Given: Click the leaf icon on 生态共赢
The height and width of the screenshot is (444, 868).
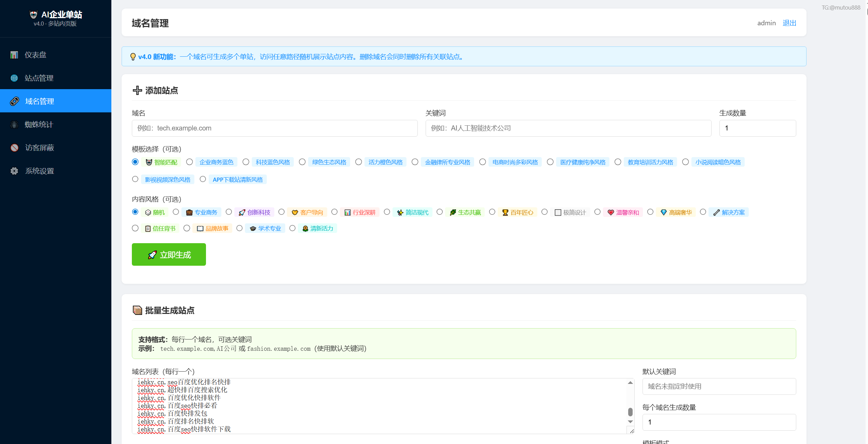Looking at the screenshot, I should (453, 212).
